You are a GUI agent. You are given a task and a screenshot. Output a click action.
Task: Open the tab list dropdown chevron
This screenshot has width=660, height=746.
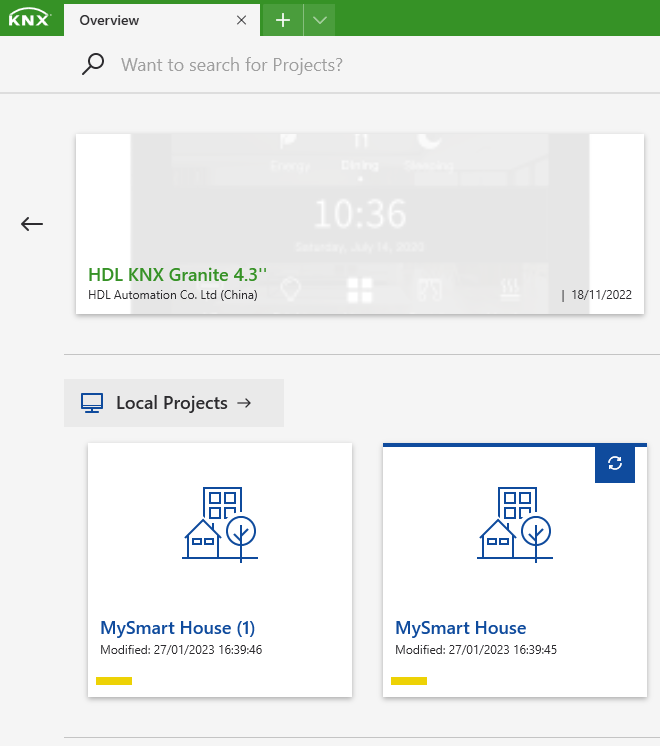pyautogui.click(x=320, y=20)
